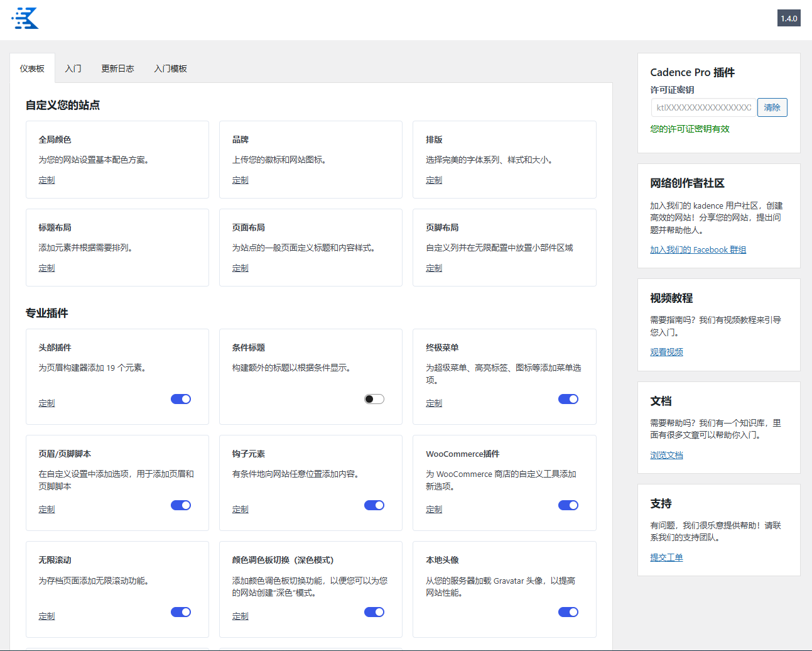Select the 入门模板 tab
The width and height of the screenshot is (812, 651).
171,68
